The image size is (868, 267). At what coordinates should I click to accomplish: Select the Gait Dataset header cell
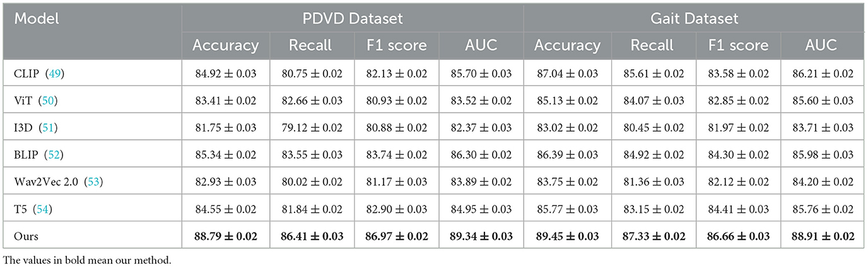click(695, 18)
